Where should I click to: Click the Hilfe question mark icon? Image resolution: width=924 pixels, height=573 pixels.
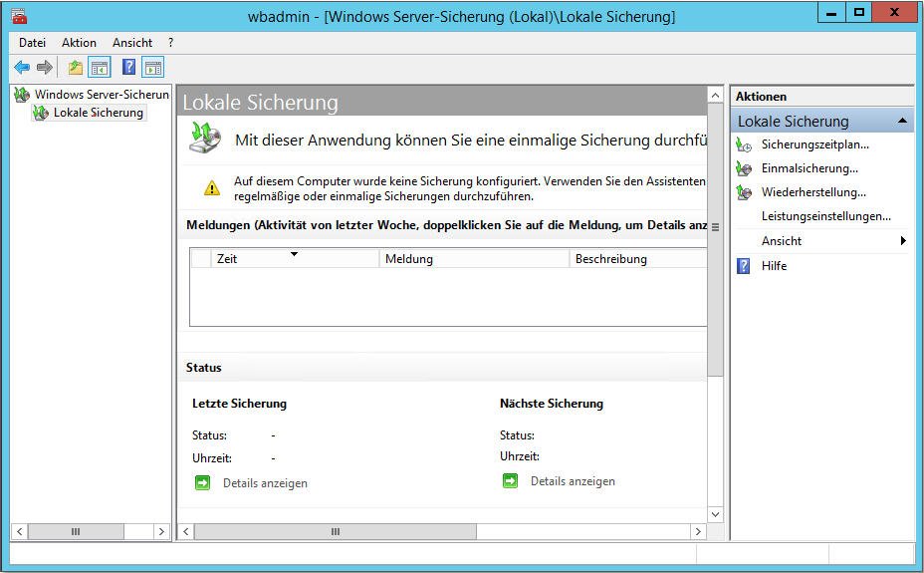(744, 266)
